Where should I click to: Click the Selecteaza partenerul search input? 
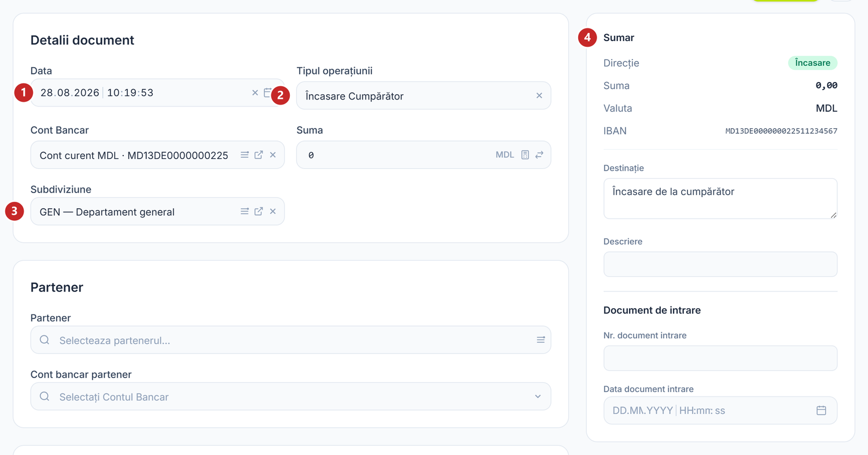[x=290, y=340]
